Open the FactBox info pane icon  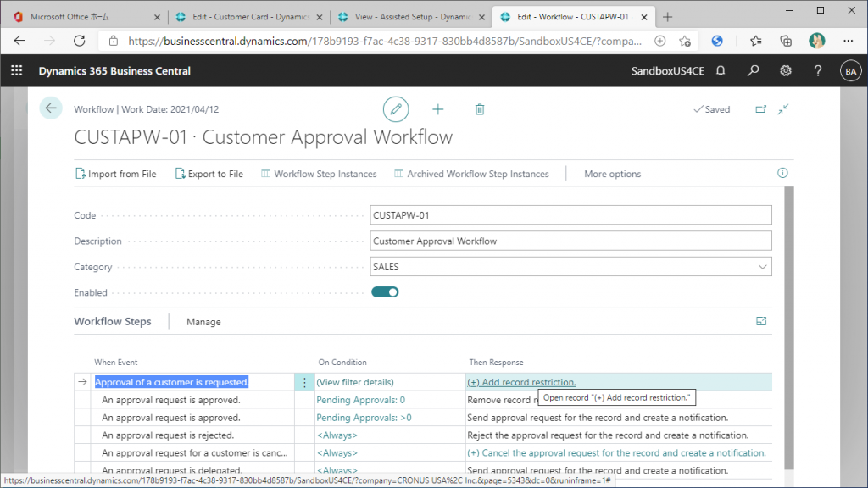[782, 173]
